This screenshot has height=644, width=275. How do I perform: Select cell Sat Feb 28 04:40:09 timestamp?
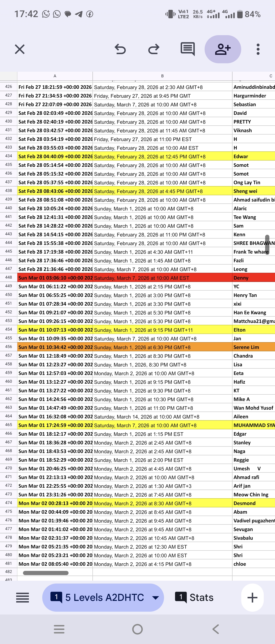coord(55,156)
